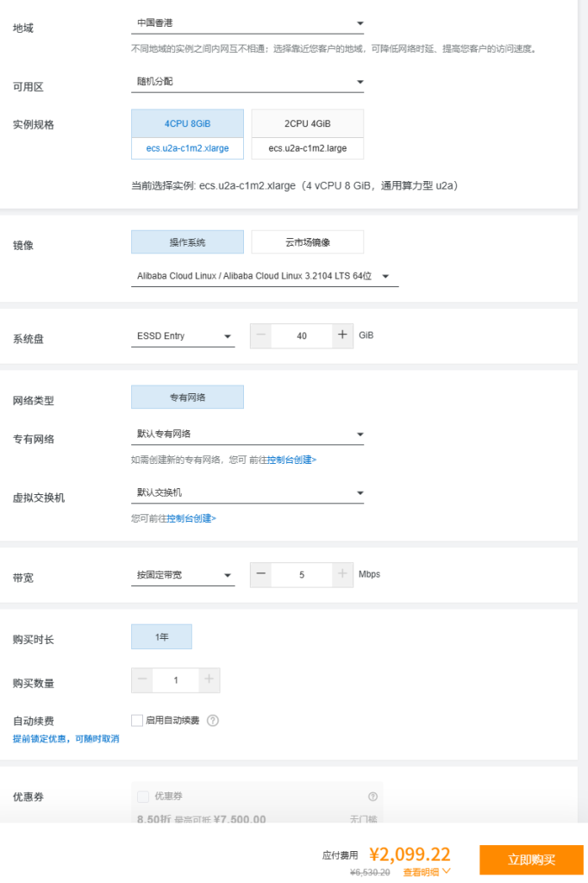Open the Alibaba Cloud Linux image dropdown
This screenshot has width=588, height=883.
(x=265, y=276)
